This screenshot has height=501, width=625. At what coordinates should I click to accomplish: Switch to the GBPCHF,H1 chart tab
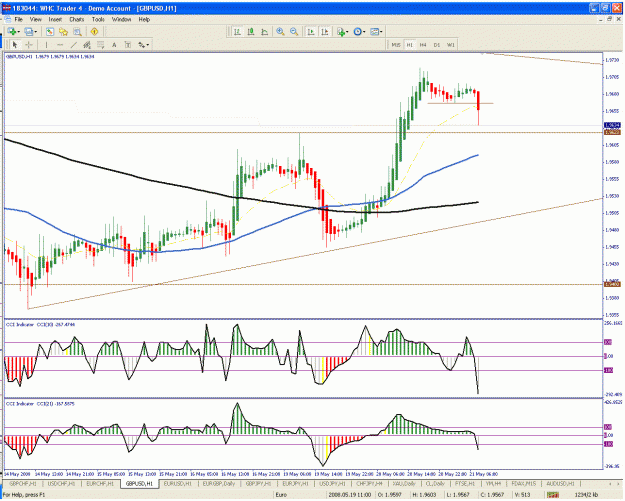point(23,484)
